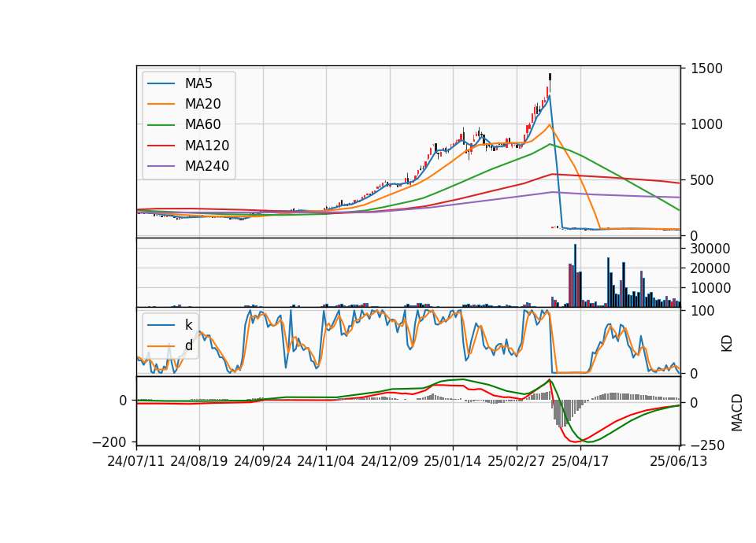Click the KD axis title
This screenshot has width=756, height=543.
pos(727,344)
